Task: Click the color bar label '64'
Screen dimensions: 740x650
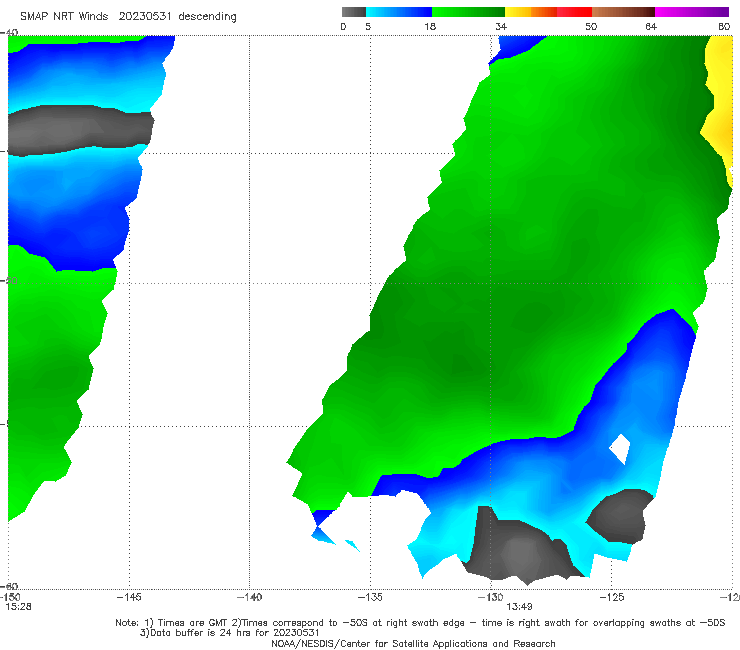Action: pyautogui.click(x=651, y=26)
